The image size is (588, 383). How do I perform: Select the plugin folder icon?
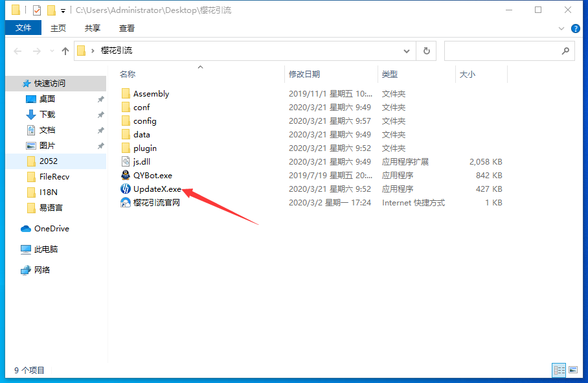(126, 148)
